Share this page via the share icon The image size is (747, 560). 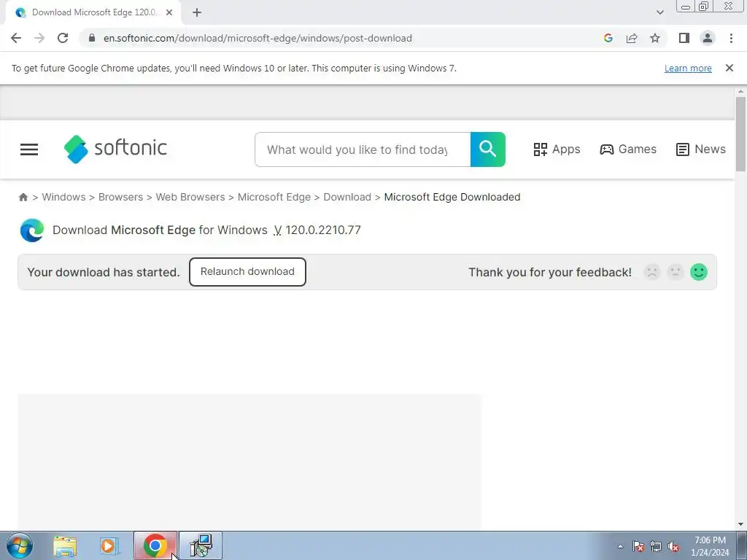632,38
